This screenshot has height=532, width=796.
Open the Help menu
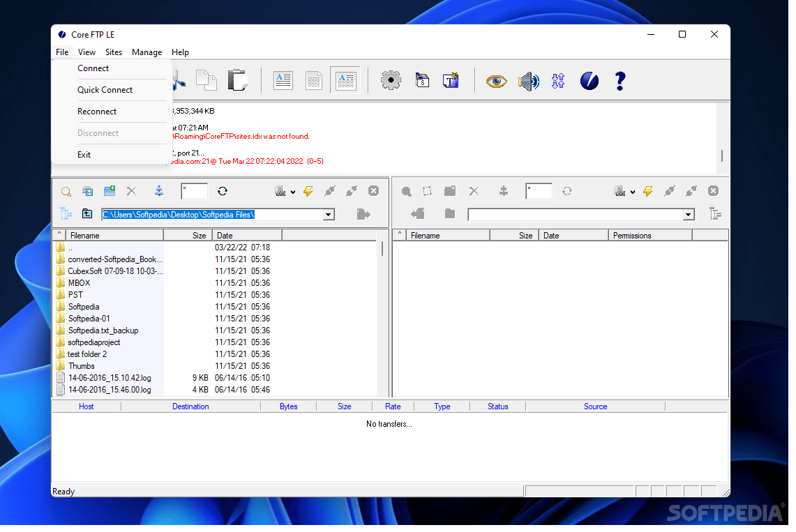[x=180, y=52]
